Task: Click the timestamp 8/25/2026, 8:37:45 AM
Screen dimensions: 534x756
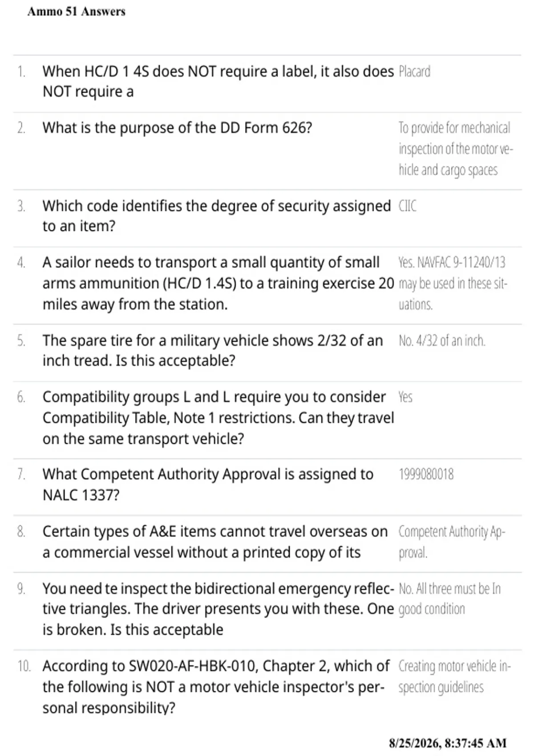Action: point(448,743)
